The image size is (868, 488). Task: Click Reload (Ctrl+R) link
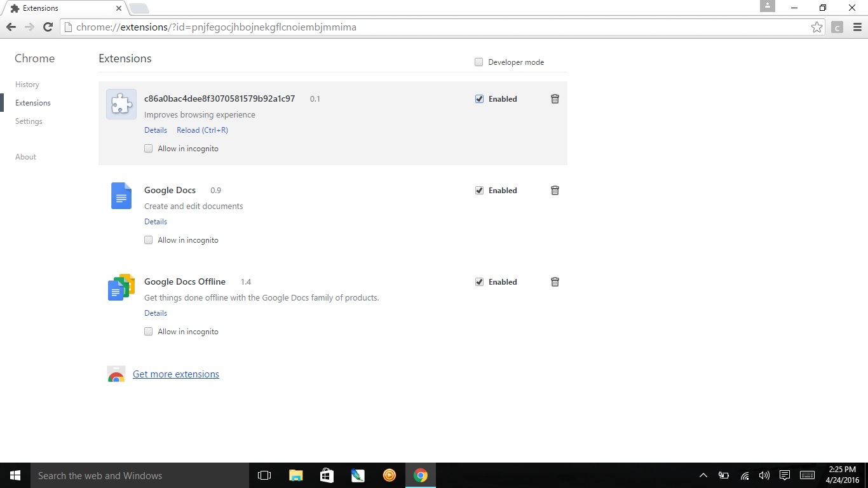(202, 130)
